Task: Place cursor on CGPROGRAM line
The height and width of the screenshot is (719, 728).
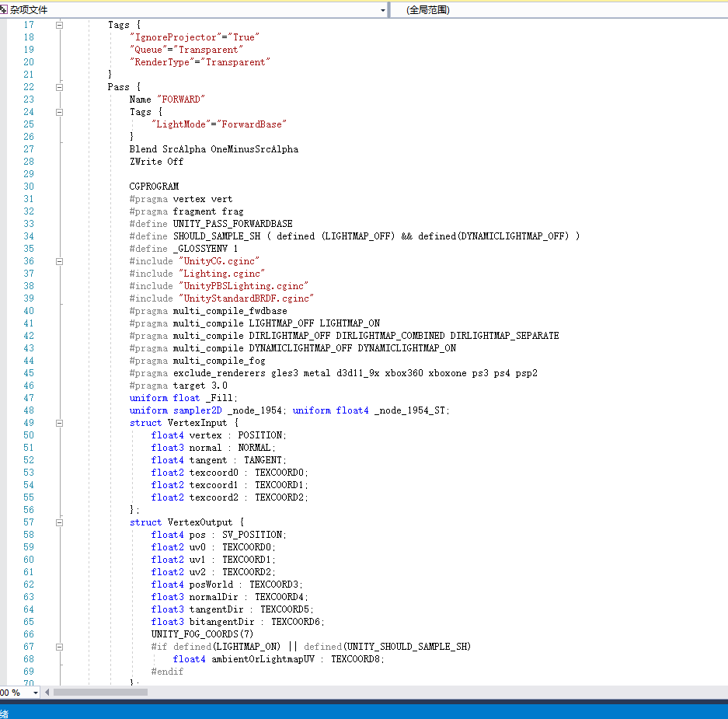Action: coord(154,187)
